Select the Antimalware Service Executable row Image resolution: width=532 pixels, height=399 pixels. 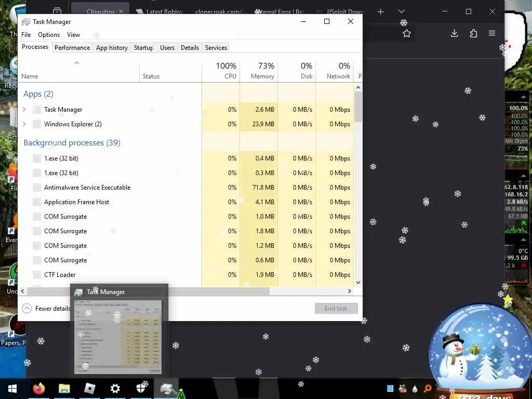186,187
